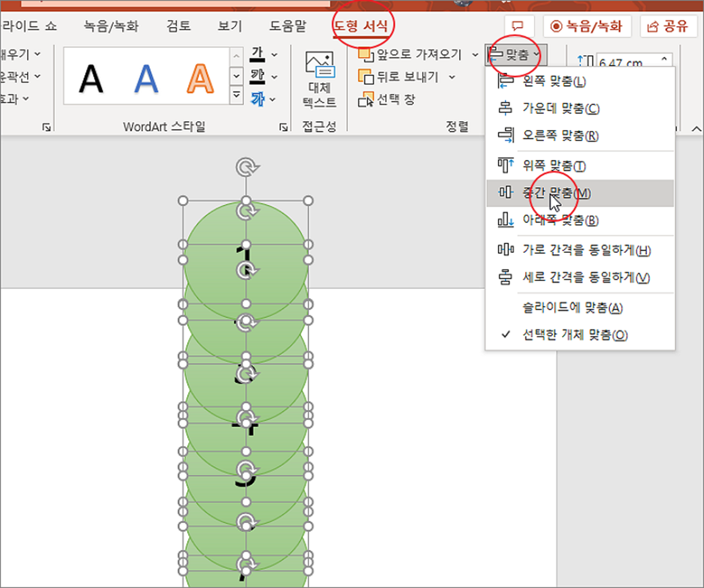Viewport: 704px width, 588px height.
Task: Open text fill color dropdown
Action: pyautogui.click(x=274, y=55)
